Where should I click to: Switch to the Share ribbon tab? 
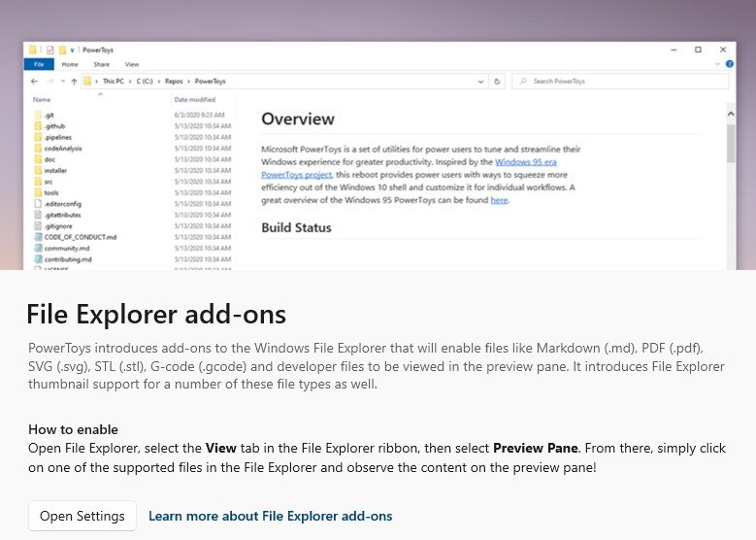[x=101, y=64]
